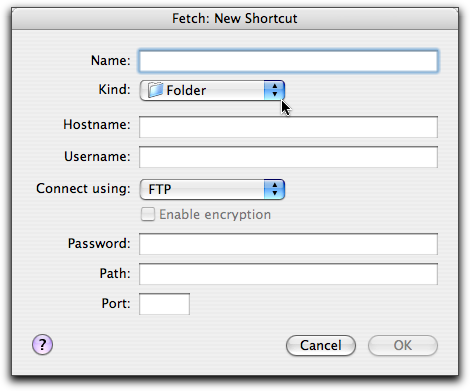
Task: Open the Connect using dropdown showing FTP
Action: (x=212, y=189)
